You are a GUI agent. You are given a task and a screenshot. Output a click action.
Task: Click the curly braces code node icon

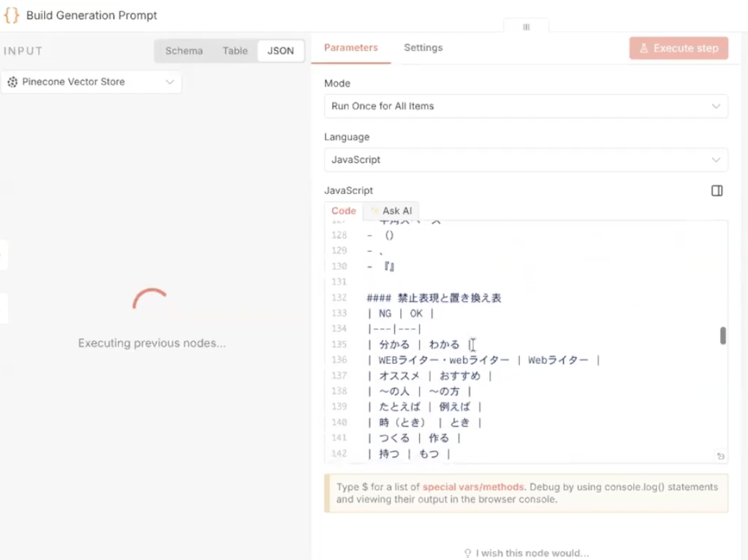11,15
